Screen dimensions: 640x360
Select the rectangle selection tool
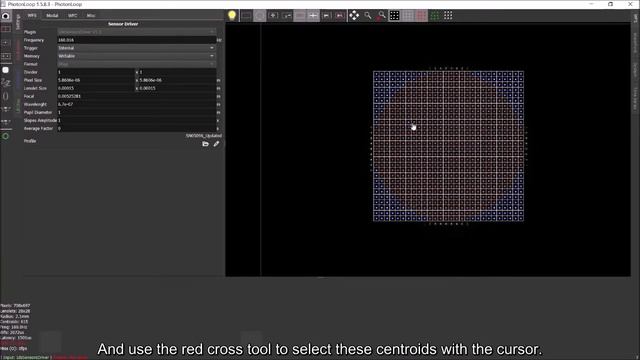(x=246, y=16)
